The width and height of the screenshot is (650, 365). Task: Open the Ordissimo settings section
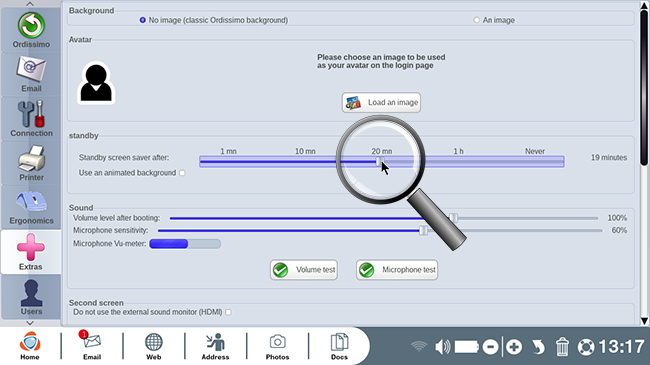click(x=31, y=30)
